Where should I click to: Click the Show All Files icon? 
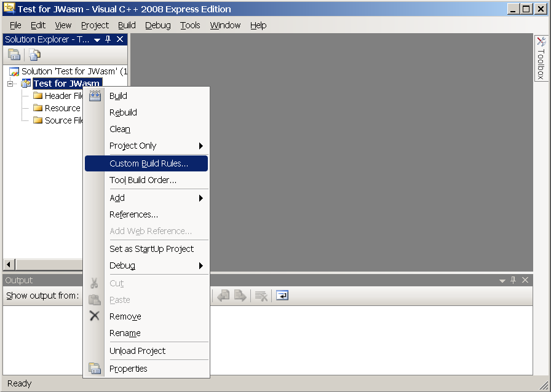[x=35, y=55]
